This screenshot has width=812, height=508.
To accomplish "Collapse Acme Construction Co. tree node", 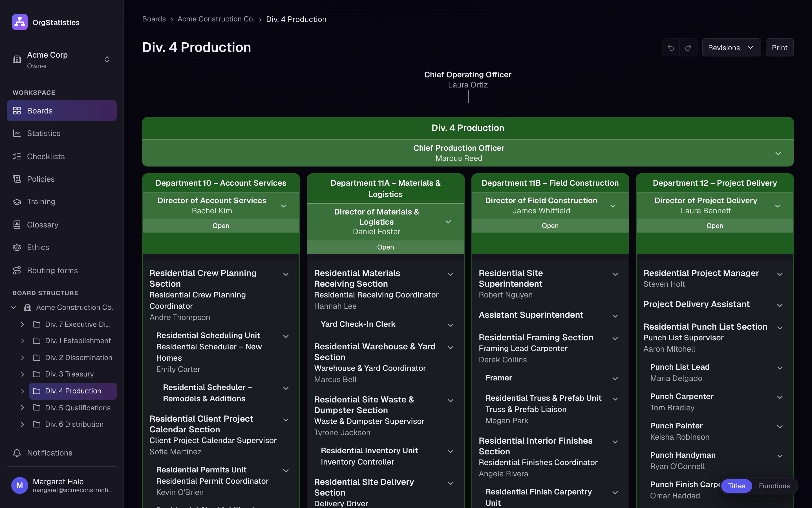I will [14, 307].
